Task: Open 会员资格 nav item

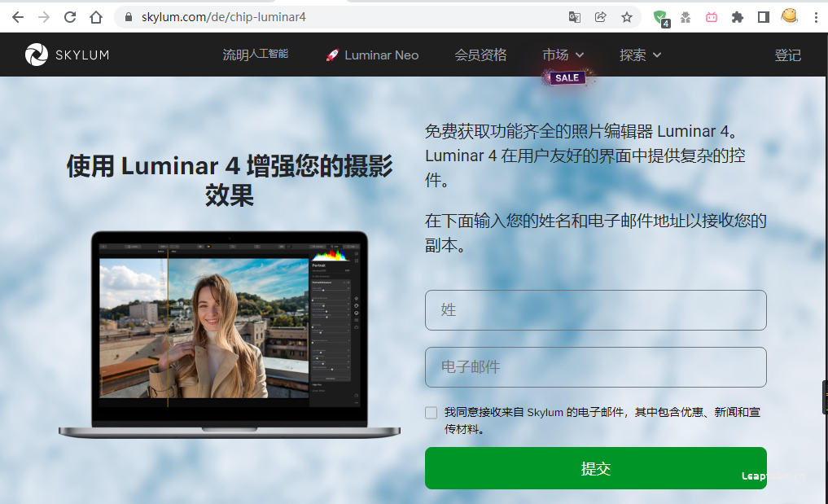Action: [x=480, y=55]
